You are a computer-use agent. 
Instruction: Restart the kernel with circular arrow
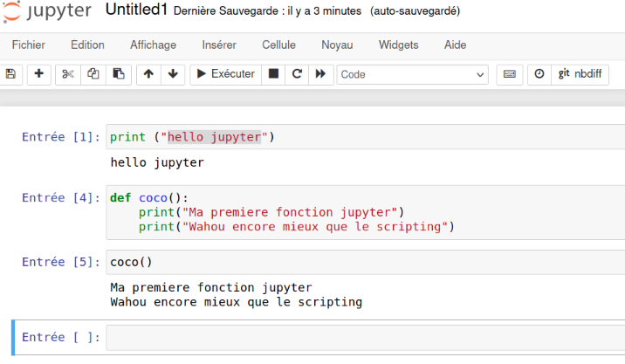click(297, 74)
